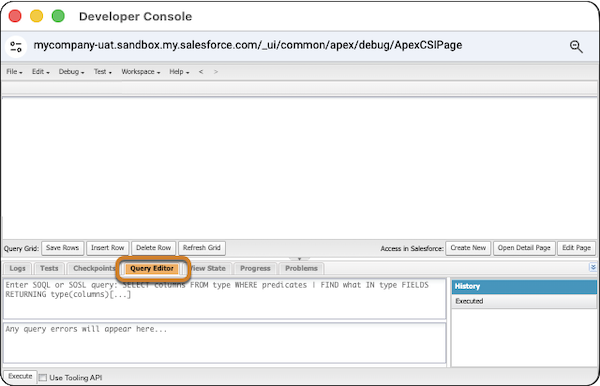Switch to the View State tab

(x=208, y=268)
